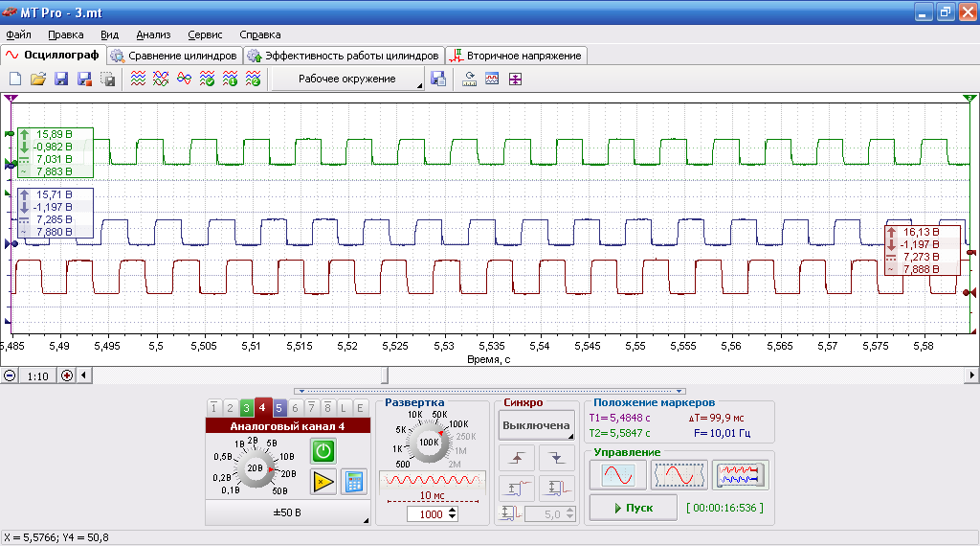
Task: Switch to Осциллограф tab
Action: tap(54, 55)
